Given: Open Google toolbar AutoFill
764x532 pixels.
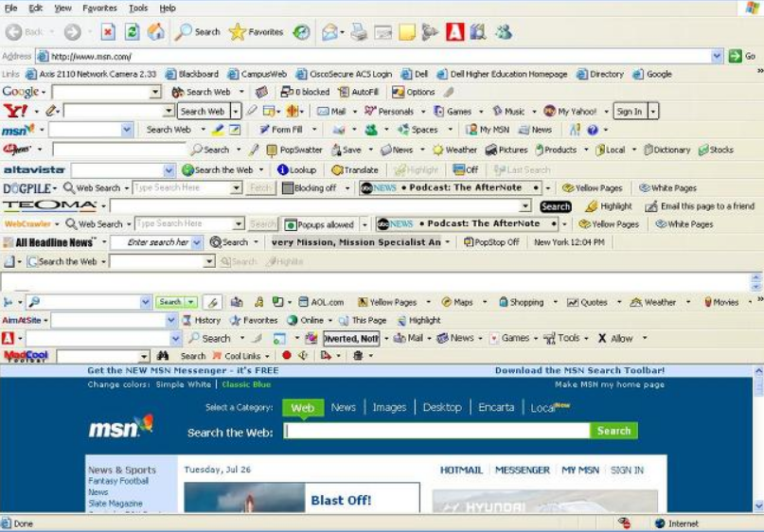Looking at the screenshot, I should point(358,92).
